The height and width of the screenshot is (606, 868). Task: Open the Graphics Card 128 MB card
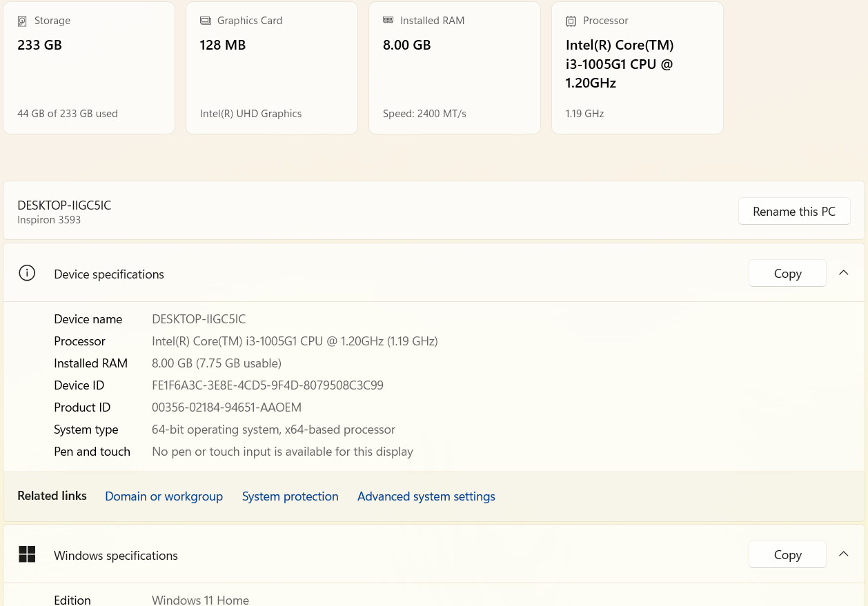point(272,68)
